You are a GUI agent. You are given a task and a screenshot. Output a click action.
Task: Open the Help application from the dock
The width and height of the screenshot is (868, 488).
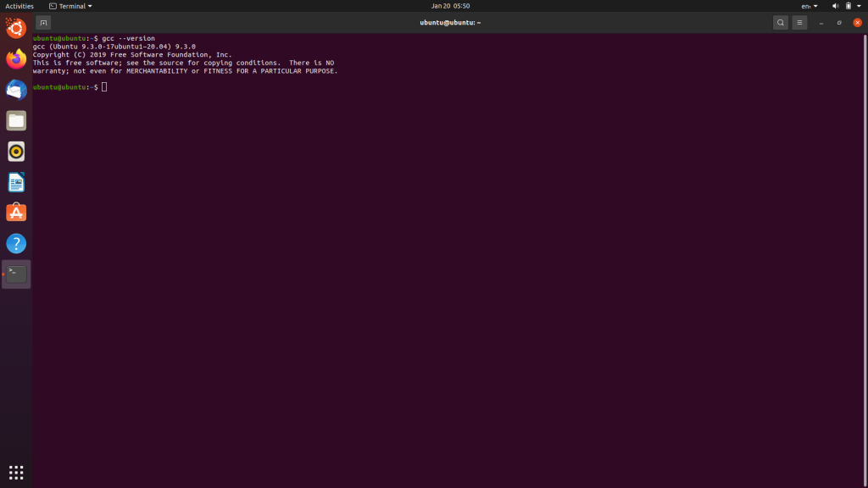coord(15,243)
